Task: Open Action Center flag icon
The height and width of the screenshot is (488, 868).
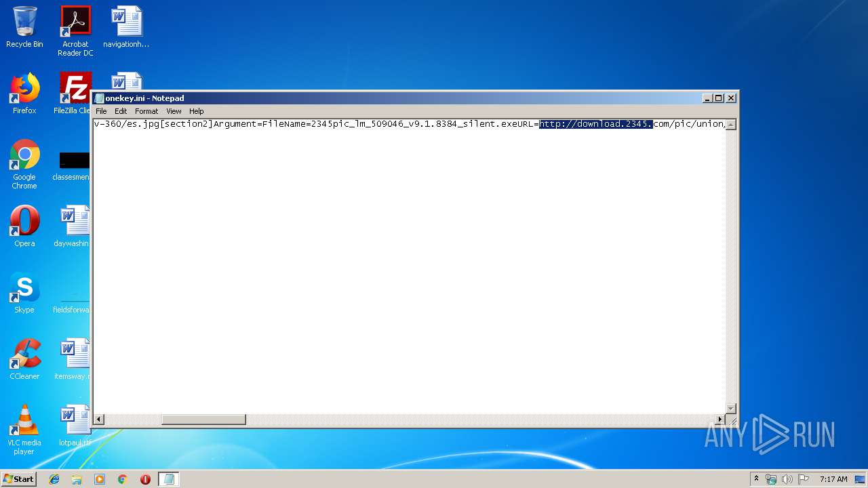Action: pyautogui.click(x=804, y=479)
